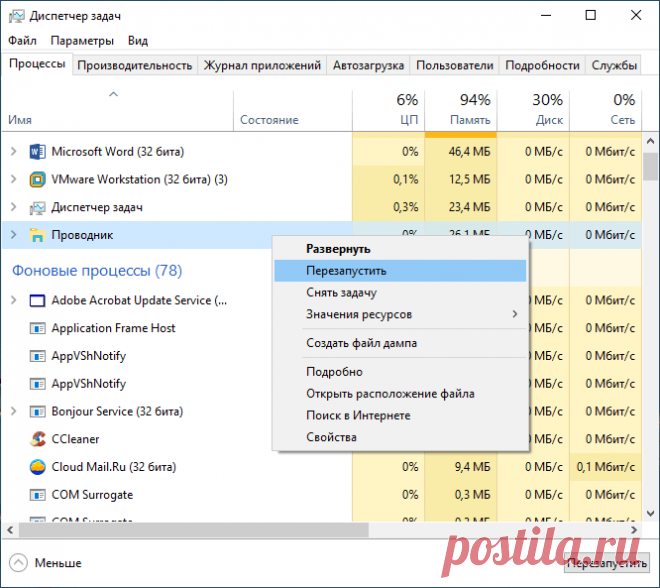The image size is (660, 588).
Task: Select the CCleaner process name
Action: tap(75, 439)
